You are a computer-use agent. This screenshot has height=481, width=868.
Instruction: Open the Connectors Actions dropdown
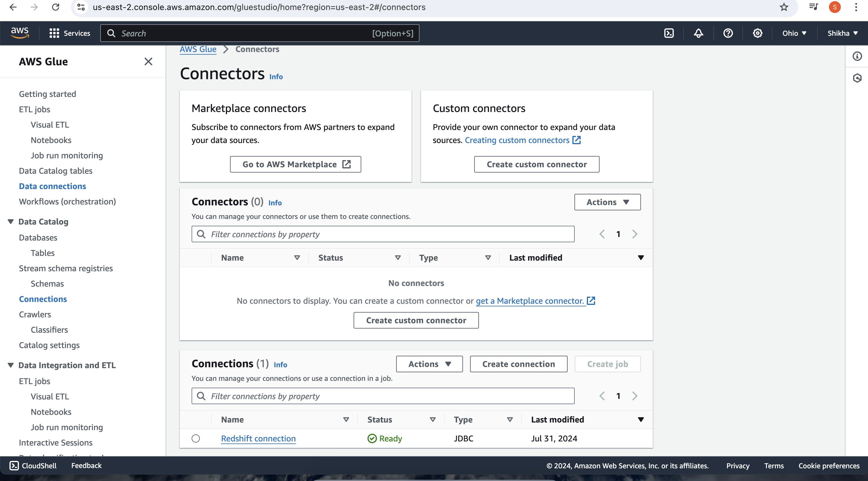coord(607,202)
